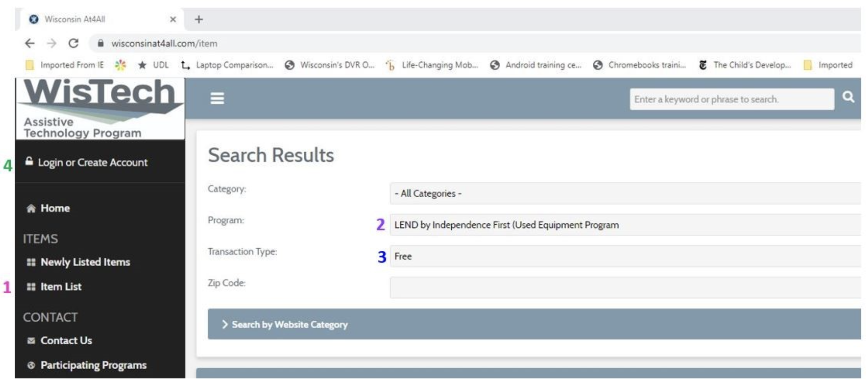The width and height of the screenshot is (868, 379).
Task: Open Wisconsin's DVR bookmark
Action: point(330,65)
